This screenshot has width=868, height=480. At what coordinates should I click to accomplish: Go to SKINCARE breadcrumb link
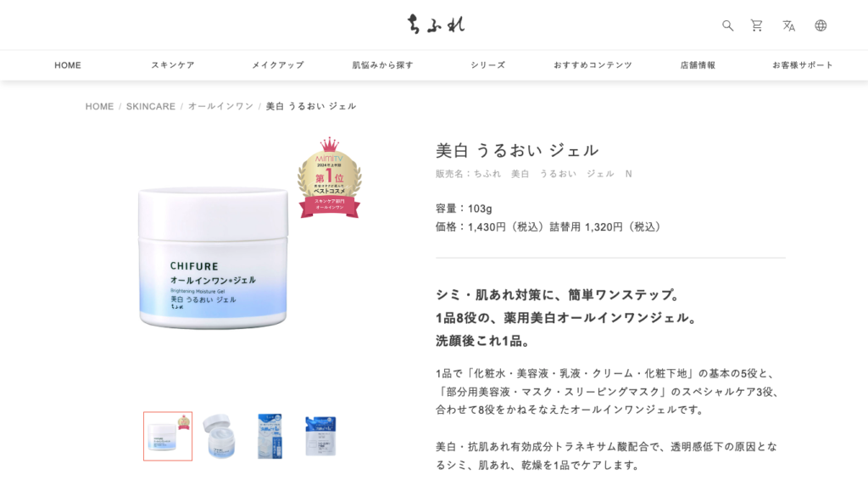(151, 106)
